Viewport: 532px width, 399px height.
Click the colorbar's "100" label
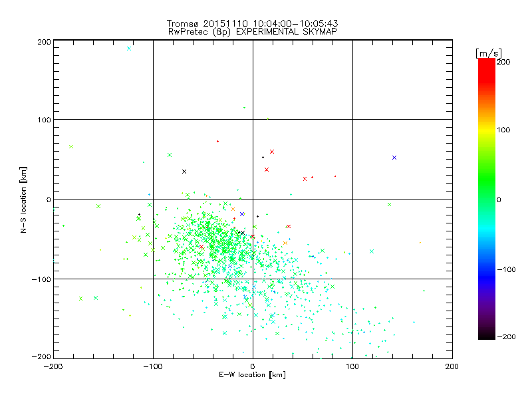(503, 130)
